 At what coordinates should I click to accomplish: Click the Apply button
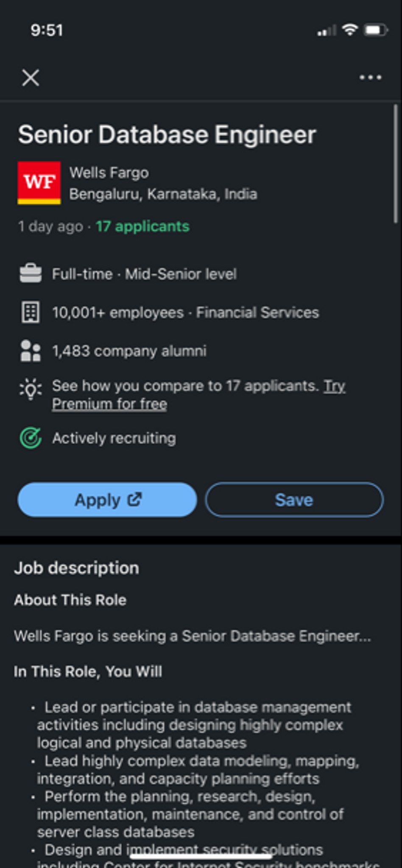pyautogui.click(x=107, y=500)
